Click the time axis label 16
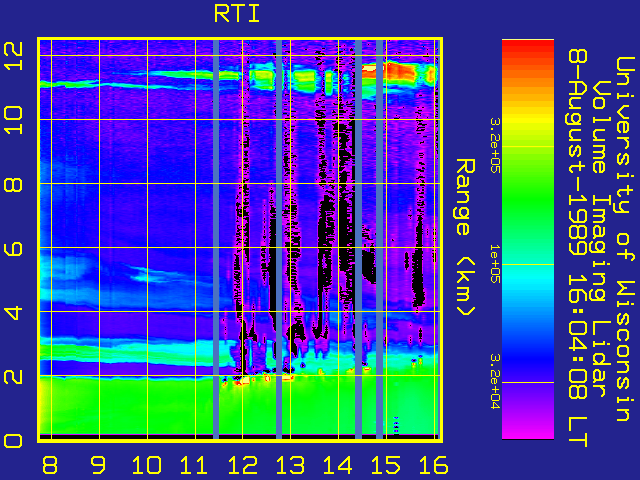The image size is (640, 480). coord(433,465)
